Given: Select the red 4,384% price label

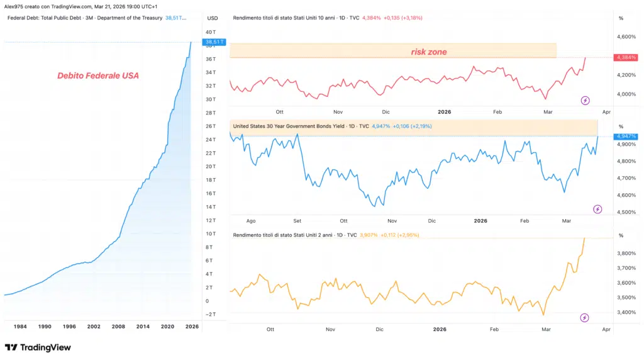Looking at the screenshot, I should (625, 58).
